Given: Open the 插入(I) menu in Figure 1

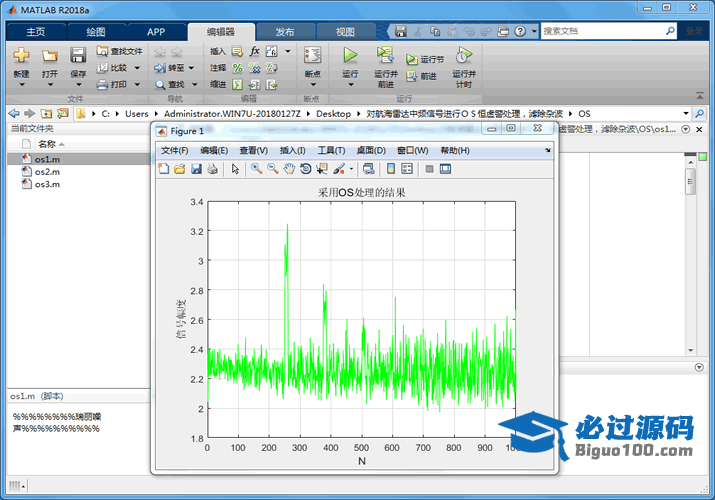Looking at the screenshot, I should tap(292, 150).
